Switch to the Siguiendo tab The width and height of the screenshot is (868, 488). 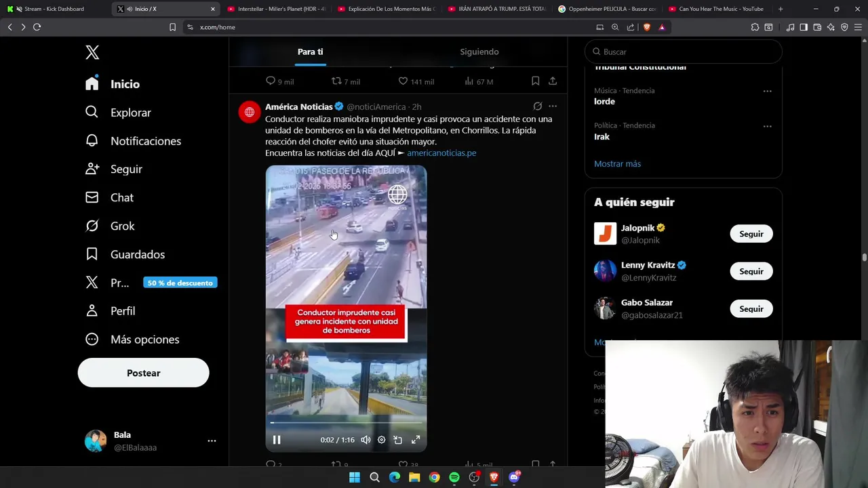(x=479, y=52)
